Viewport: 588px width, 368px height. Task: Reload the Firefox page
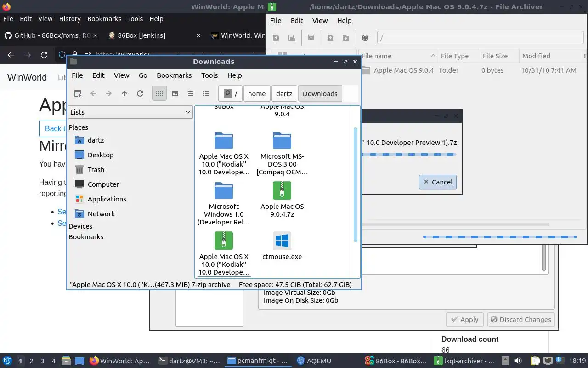click(x=44, y=55)
